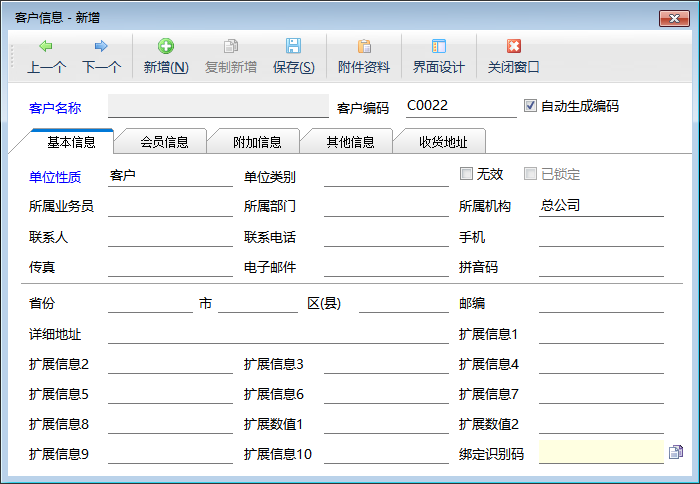700x484 pixels.
Task: Click the copy icon beside 绑定识别码
Action: click(676, 452)
